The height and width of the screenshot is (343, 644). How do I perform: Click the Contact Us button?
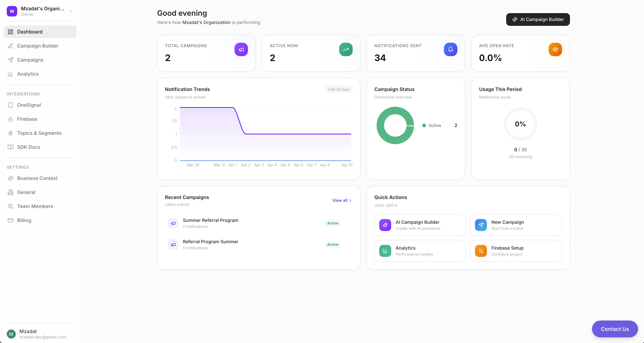coord(615,329)
